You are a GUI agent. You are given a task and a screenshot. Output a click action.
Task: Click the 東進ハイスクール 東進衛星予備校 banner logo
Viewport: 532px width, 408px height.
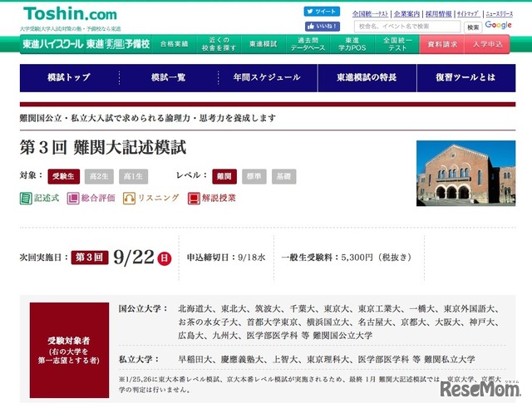[x=86, y=44]
